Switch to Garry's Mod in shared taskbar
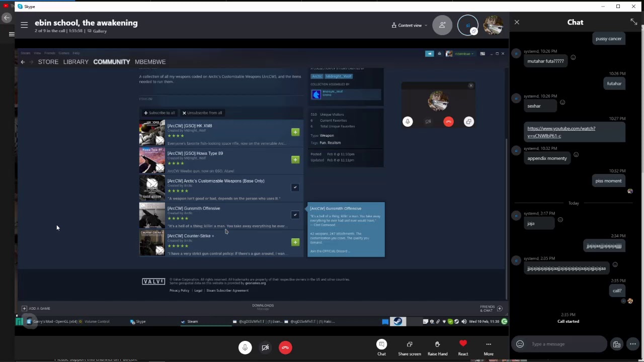Screen dimensions: 644x362 click(53, 321)
